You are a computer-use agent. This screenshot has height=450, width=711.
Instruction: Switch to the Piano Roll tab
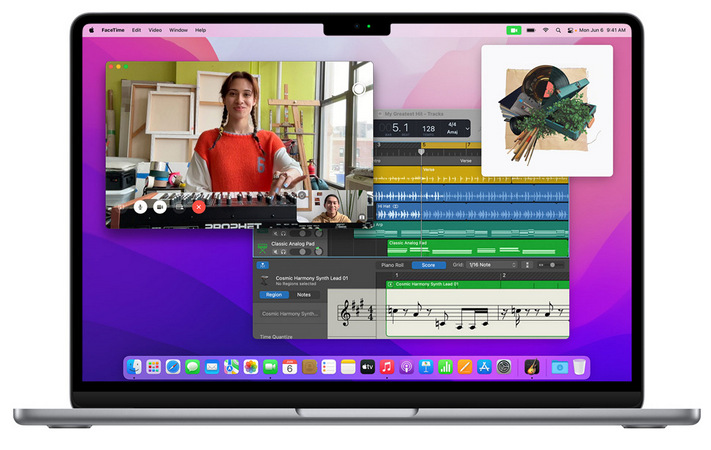click(x=393, y=265)
